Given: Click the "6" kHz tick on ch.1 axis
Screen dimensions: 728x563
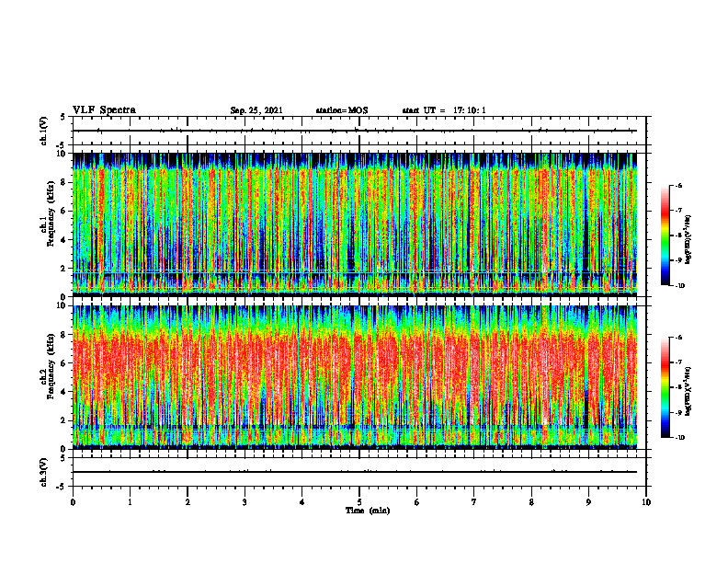Looking at the screenshot, I should pos(63,212).
